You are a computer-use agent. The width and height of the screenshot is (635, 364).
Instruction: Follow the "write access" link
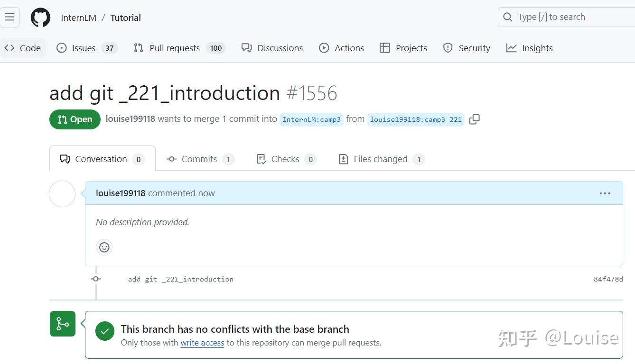coord(202,343)
